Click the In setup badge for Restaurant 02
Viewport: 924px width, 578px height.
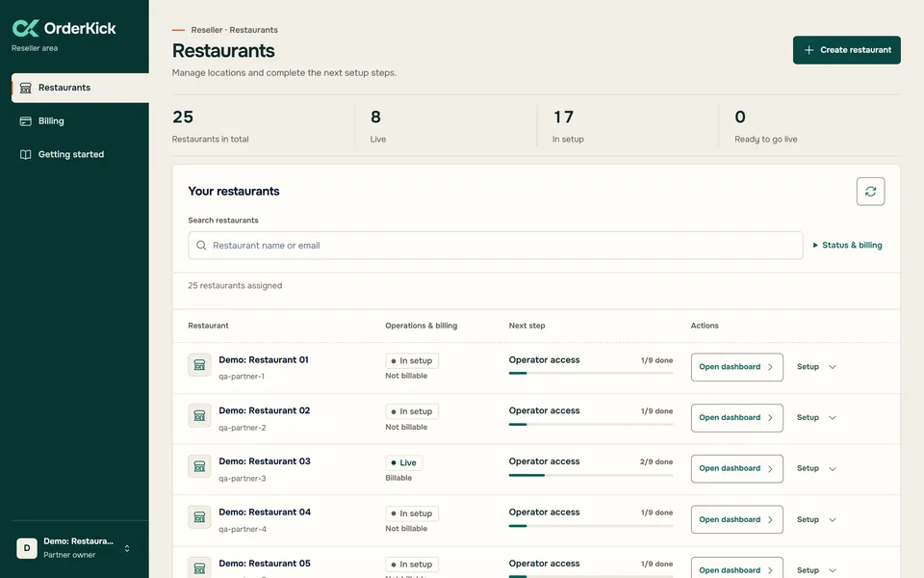coord(411,411)
